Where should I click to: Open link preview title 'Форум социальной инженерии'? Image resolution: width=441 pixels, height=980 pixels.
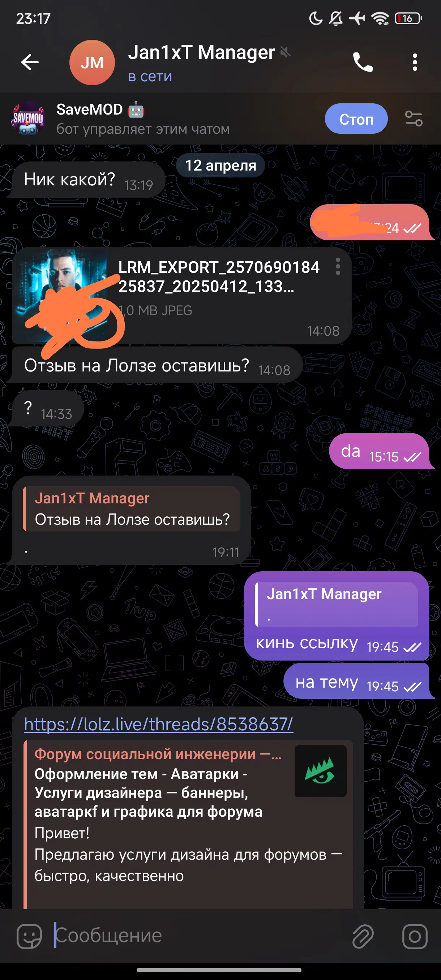tap(158, 754)
